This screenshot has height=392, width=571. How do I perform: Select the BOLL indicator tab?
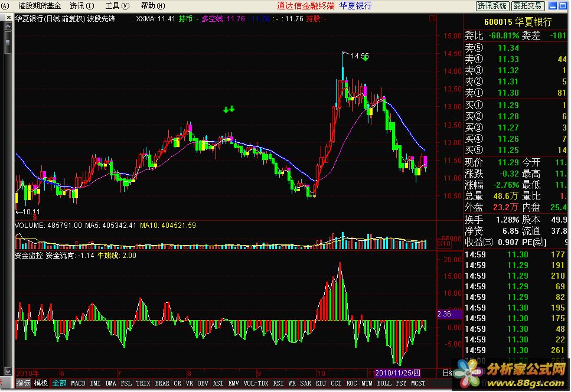coord(384,383)
